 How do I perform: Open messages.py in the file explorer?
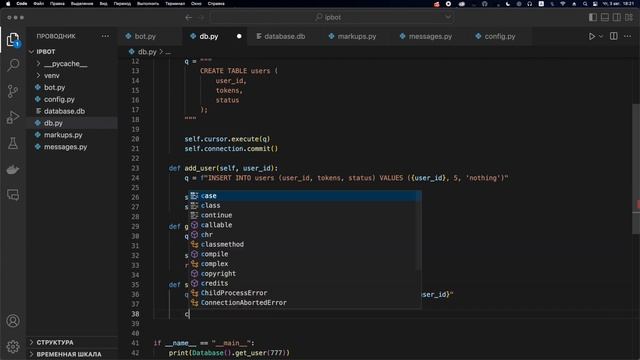[73, 147]
